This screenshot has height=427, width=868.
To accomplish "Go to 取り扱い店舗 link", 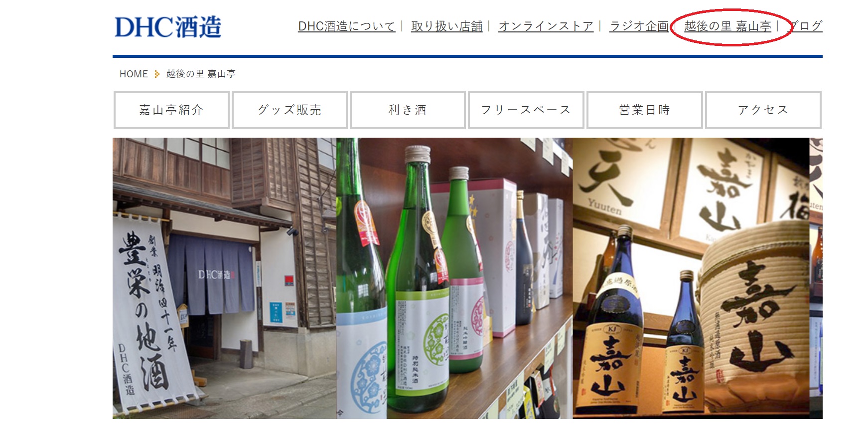I will click(x=447, y=26).
